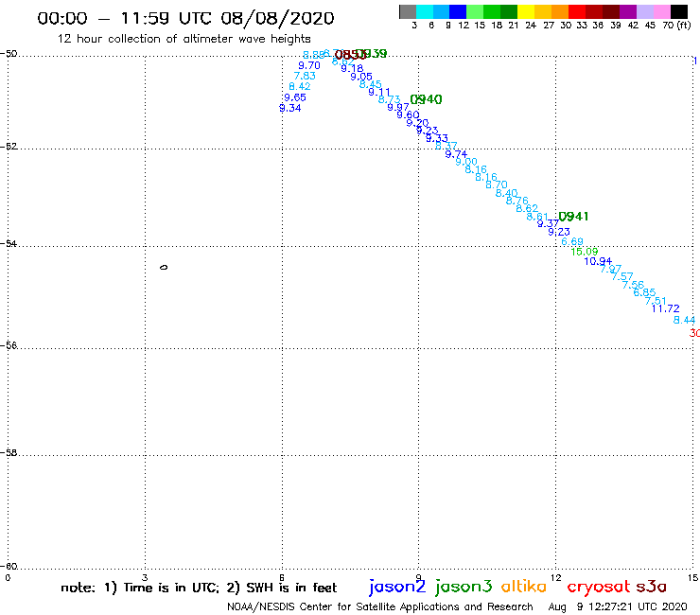
Task: Click the -58 latitude axis label
Action: click(x=9, y=453)
